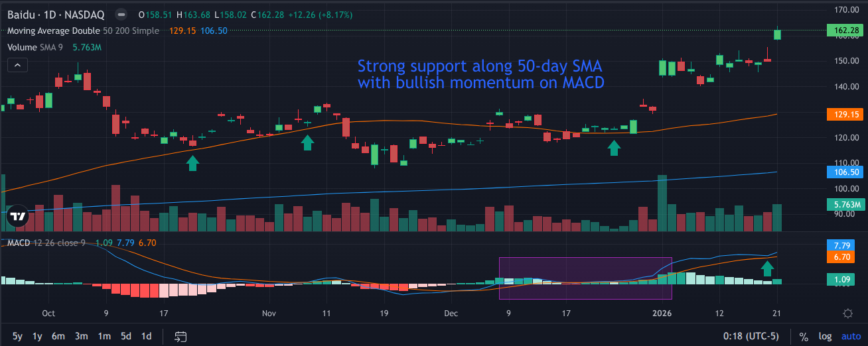This screenshot has height=346, width=868.
Task: Open the Baidu symbol title legend
Action: (53, 14)
